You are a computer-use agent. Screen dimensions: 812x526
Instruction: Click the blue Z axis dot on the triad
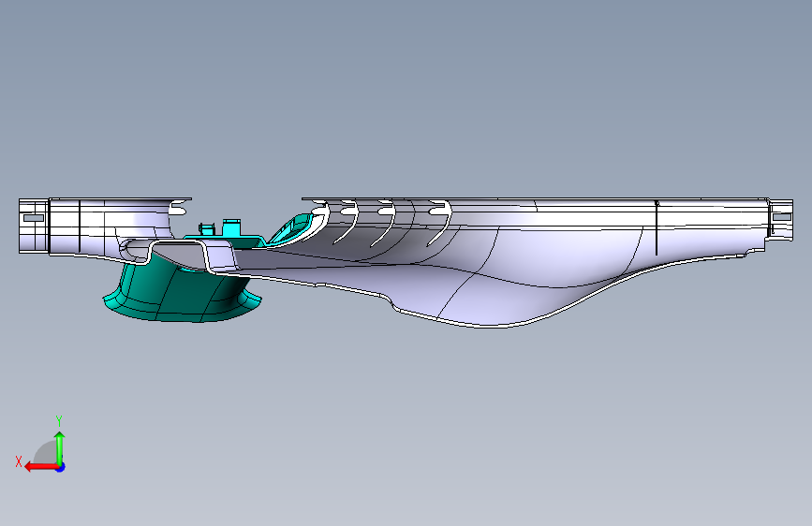click(61, 467)
